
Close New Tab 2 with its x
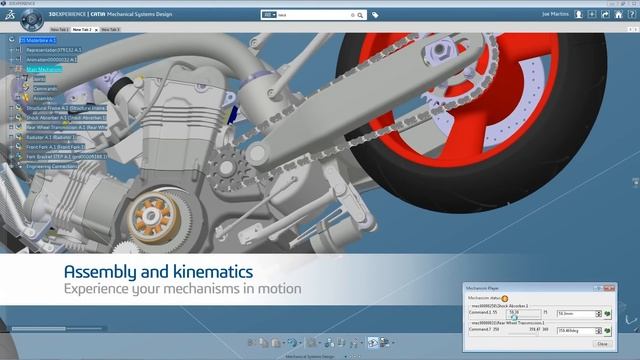(x=96, y=30)
